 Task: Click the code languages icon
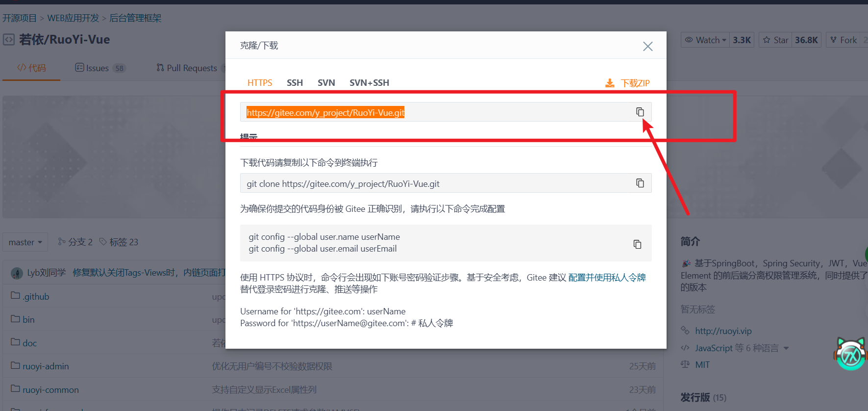tap(685, 348)
